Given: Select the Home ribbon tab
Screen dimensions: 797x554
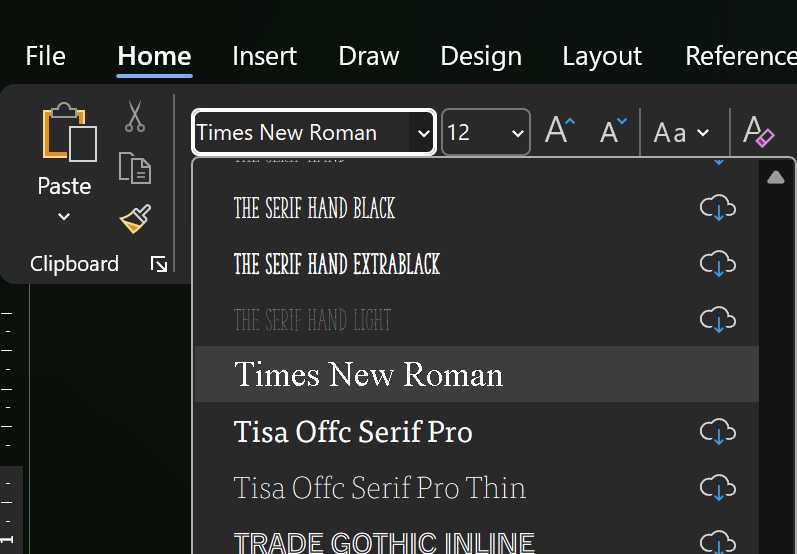Looking at the screenshot, I should click(154, 56).
